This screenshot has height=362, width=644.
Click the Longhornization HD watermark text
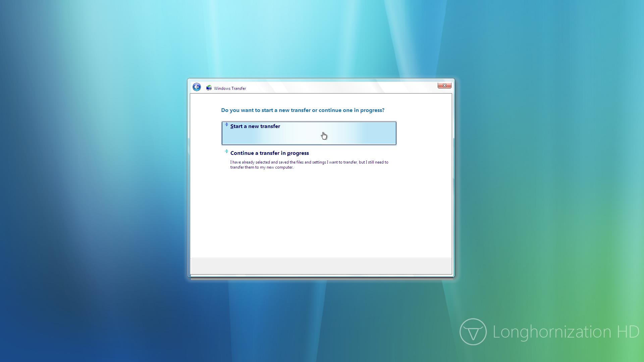tap(566, 332)
